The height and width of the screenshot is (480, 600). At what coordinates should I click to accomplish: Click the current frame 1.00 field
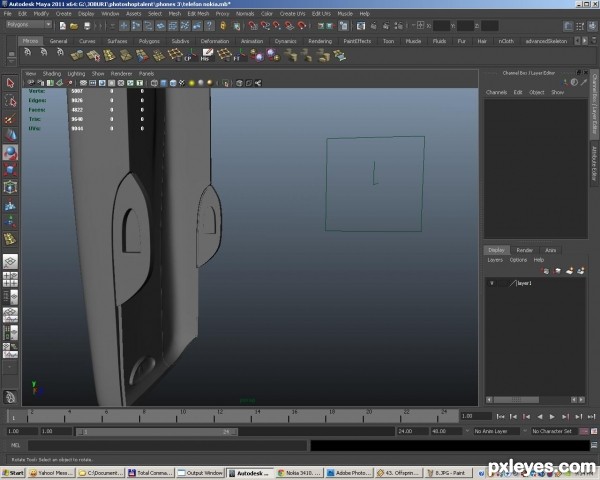click(476, 416)
